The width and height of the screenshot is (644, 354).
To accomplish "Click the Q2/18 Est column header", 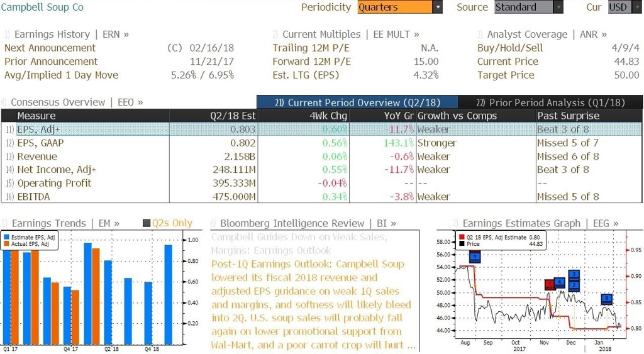I will [x=213, y=116].
